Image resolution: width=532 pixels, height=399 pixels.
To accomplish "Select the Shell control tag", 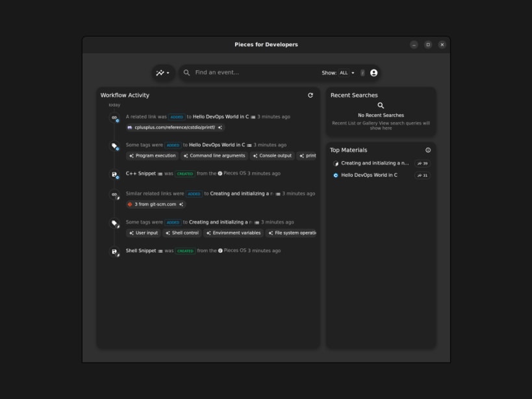I will pos(182,233).
